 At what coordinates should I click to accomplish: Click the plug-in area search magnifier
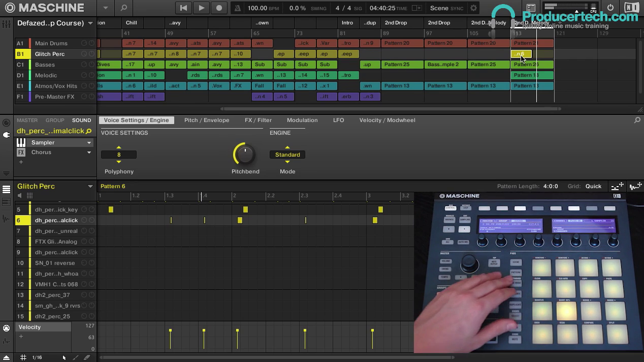coord(637,120)
